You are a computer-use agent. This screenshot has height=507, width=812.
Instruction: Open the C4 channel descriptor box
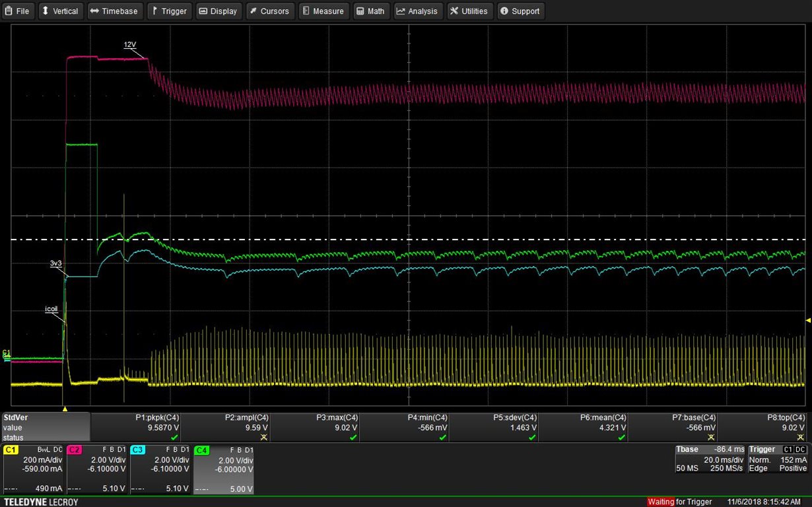click(223, 469)
